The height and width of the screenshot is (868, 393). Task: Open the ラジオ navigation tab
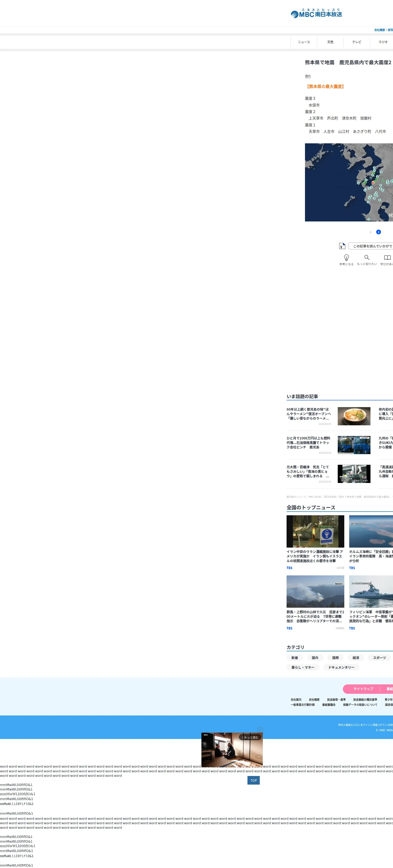click(x=383, y=42)
